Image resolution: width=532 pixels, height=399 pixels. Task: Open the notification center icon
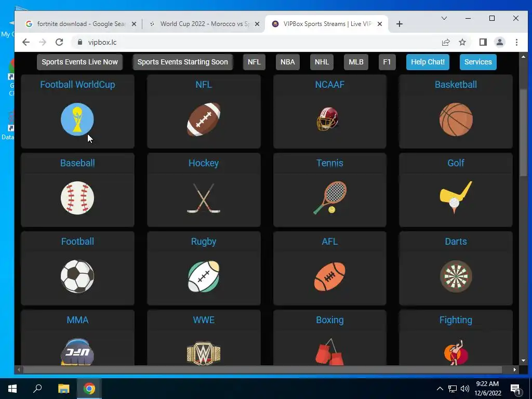click(516, 389)
